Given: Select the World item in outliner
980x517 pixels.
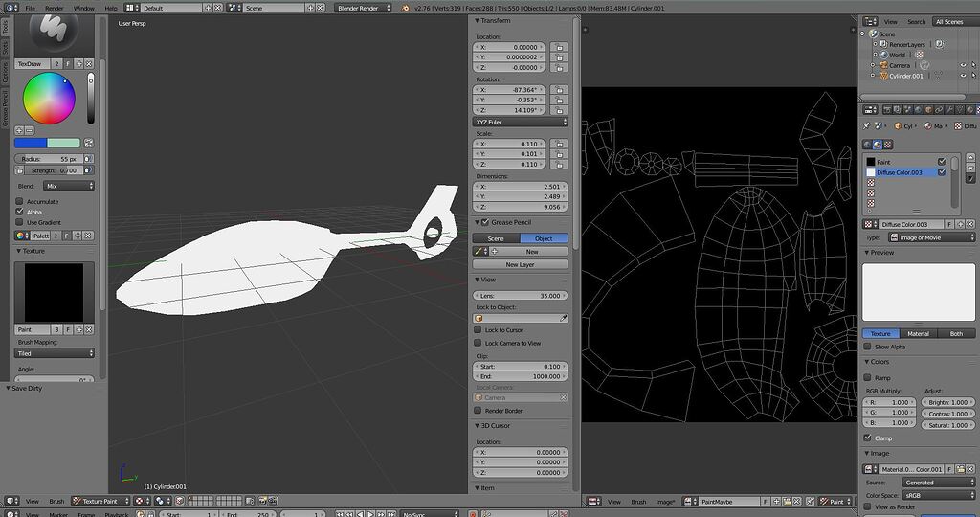Looking at the screenshot, I should pyautogui.click(x=897, y=55).
